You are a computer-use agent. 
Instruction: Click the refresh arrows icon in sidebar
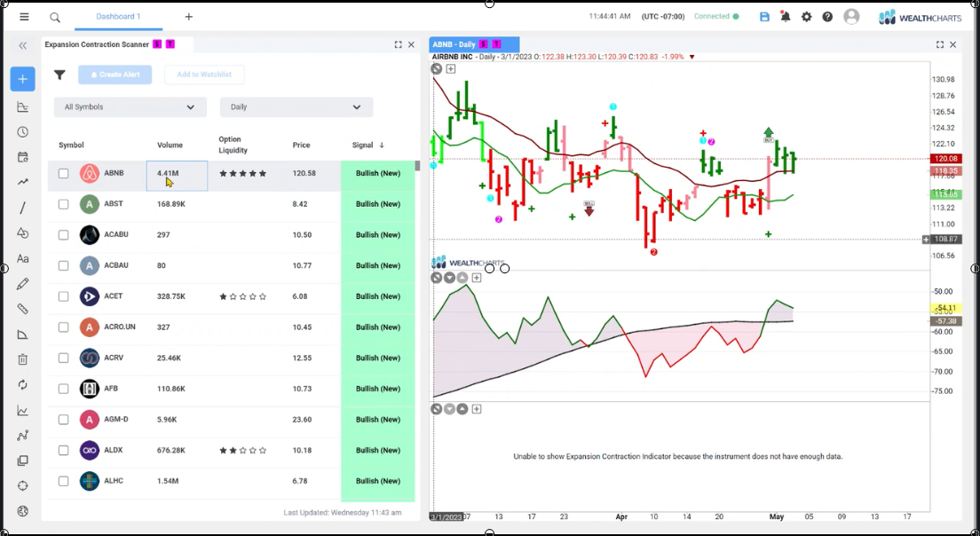tap(22, 385)
